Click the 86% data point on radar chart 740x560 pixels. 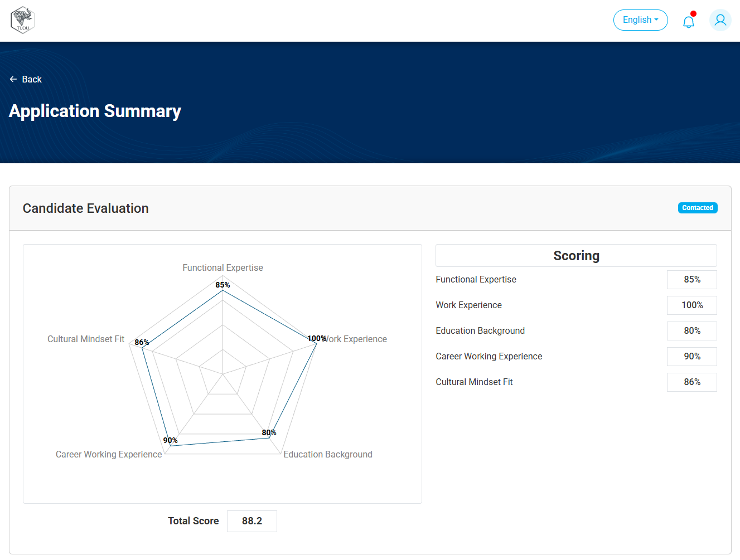click(143, 348)
